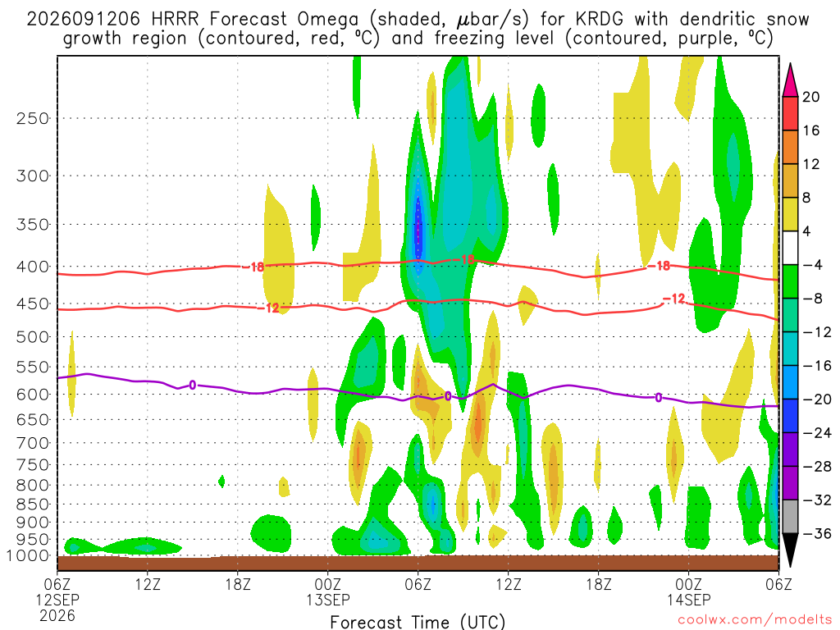This screenshot has width=840, height=630.
Task: Click the purple swatch between -24 and -28
Action: (790, 450)
